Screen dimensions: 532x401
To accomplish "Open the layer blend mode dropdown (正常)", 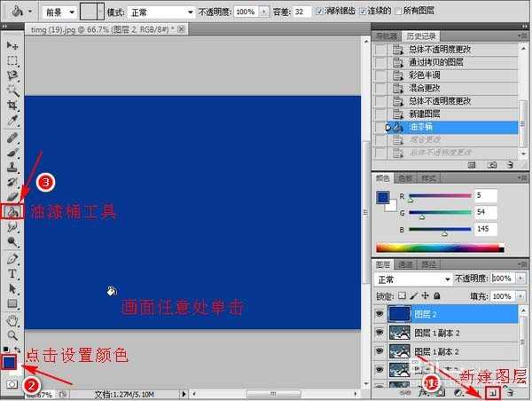I will (x=413, y=279).
